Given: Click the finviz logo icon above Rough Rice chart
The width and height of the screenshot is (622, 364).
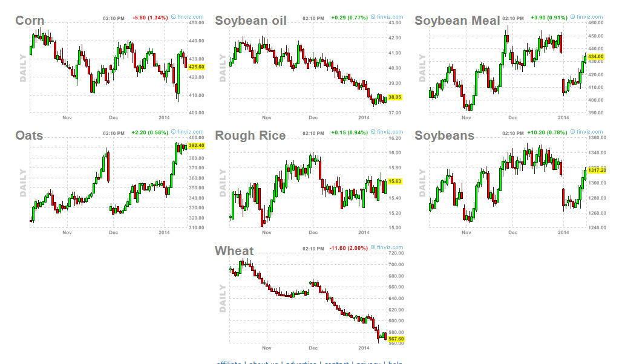Looking at the screenshot, I should 373,132.
